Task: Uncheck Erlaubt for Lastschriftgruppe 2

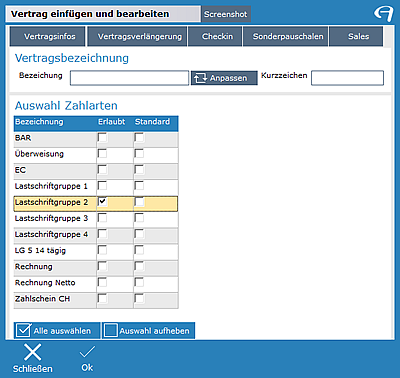Action: click(103, 202)
